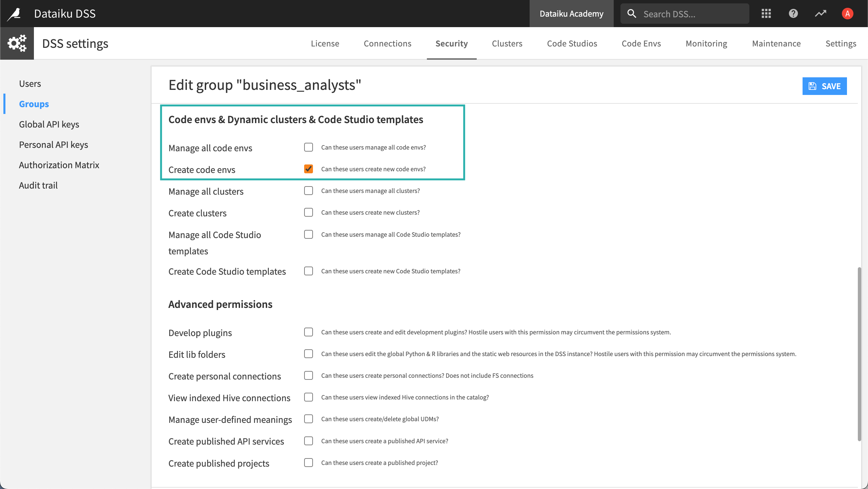The image size is (868, 489).
Task: Click the save disk icon on the SAVE button
Action: pyautogui.click(x=812, y=86)
